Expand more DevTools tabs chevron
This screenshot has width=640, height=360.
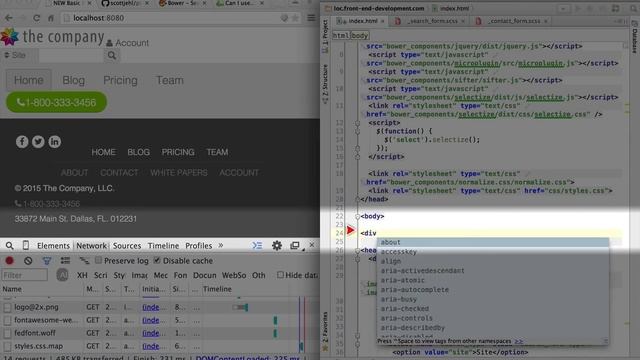pos(221,245)
